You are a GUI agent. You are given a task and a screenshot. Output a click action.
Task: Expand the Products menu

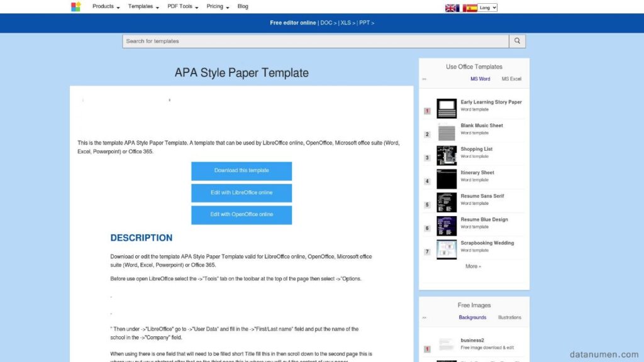tap(103, 6)
